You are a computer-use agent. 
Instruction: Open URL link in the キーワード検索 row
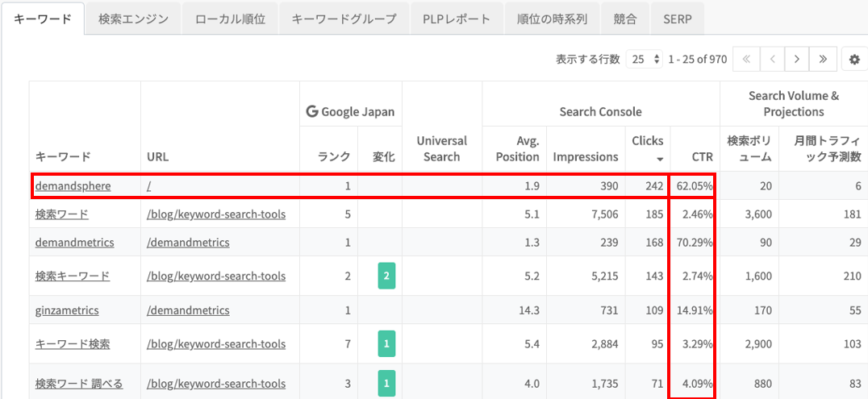216,344
